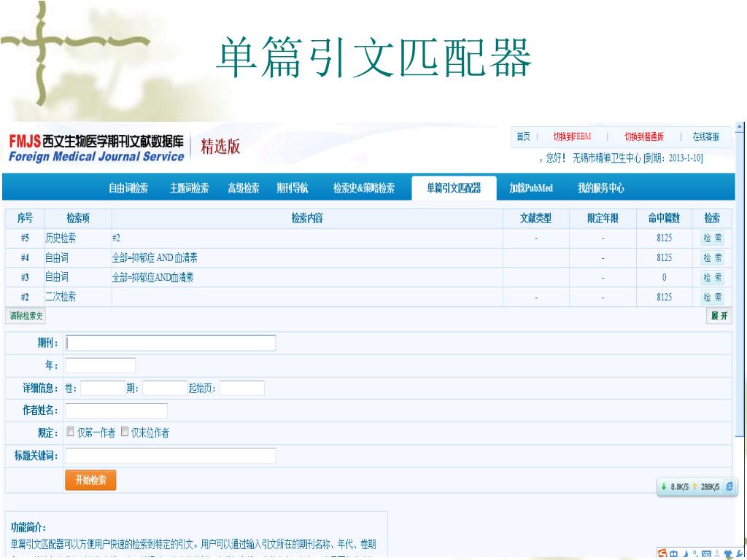The width and height of the screenshot is (747, 560).
Task: Click 全部=抑郁症 AND 血清素 in row #4
Action: coord(155,257)
